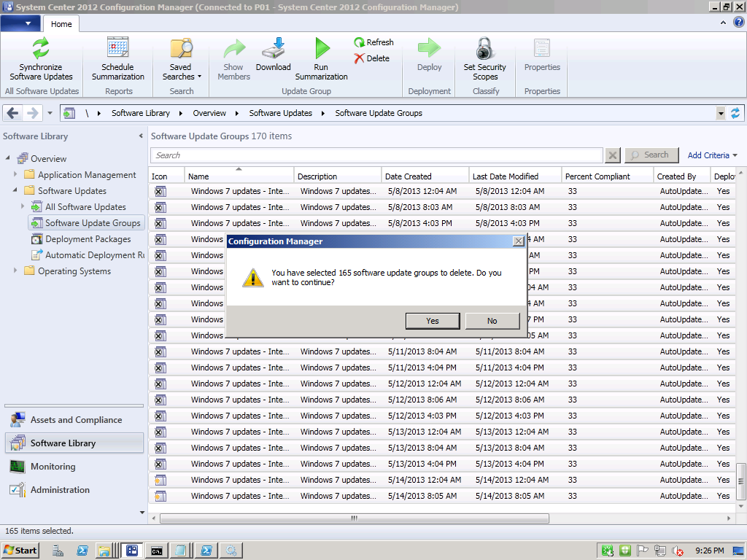747x560 pixels.
Task: Click Overview breadcrumb segment
Action: click(x=209, y=113)
